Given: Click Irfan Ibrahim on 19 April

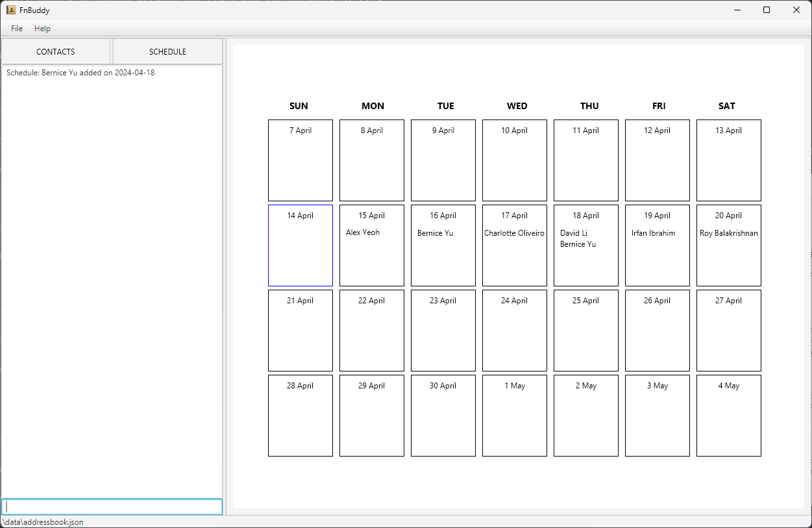Looking at the screenshot, I should [x=654, y=233].
